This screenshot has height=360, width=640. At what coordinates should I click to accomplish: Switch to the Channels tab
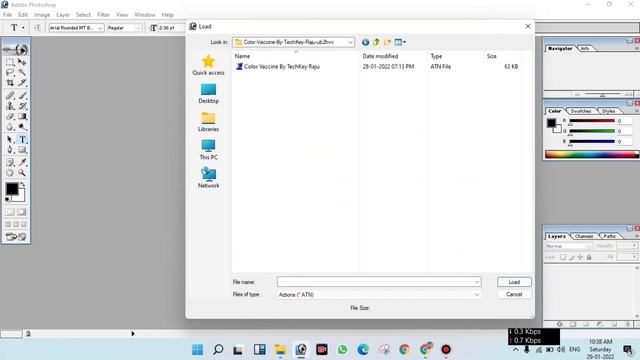tap(584, 236)
